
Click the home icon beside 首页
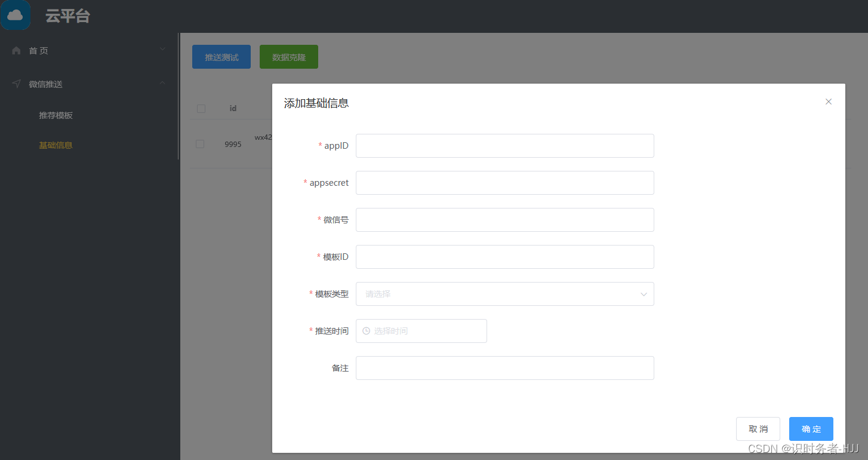[16, 51]
